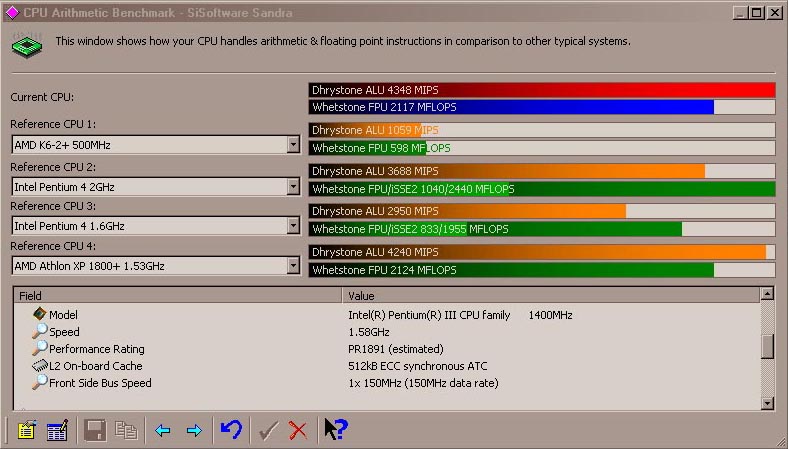Minimize the CPU Arithmetic Benchmark window
The height and width of the screenshot is (449, 788).
(740, 13)
